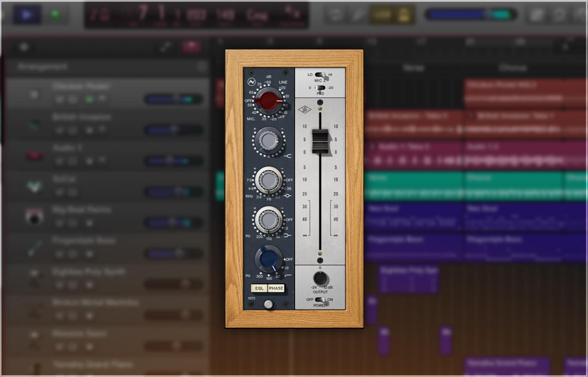This screenshot has height=377, width=588.
Task: Click the silver button beside the 1073 label
Action: (268, 304)
